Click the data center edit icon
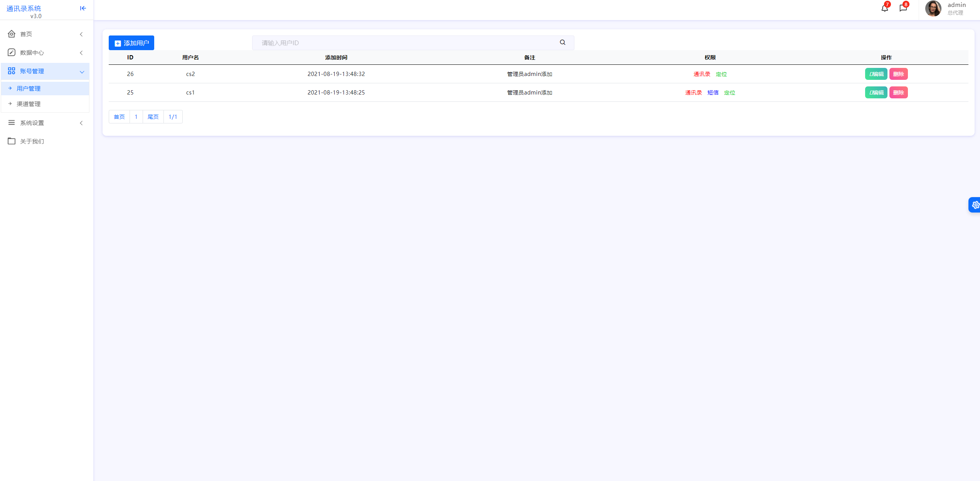The height and width of the screenshot is (481, 980). click(12, 52)
